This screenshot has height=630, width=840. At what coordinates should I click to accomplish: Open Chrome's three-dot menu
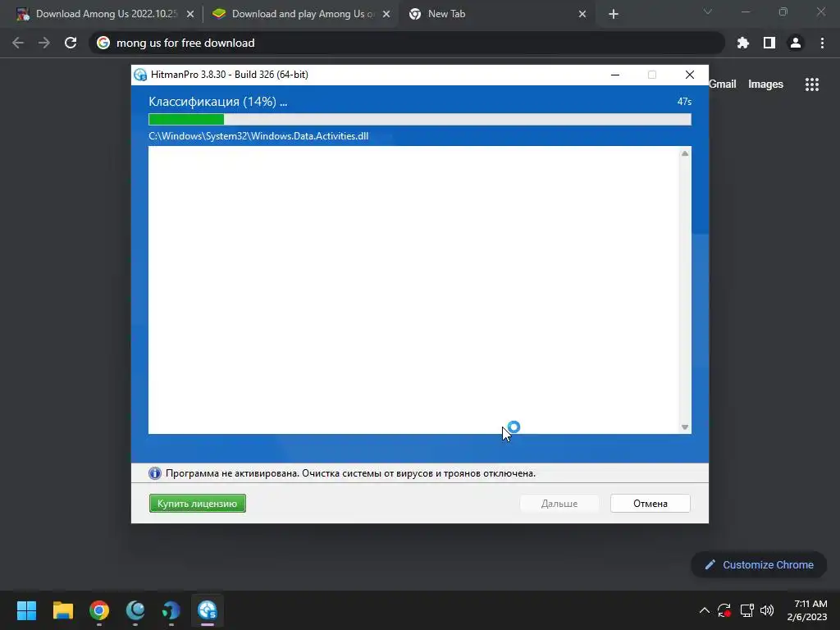[822, 43]
